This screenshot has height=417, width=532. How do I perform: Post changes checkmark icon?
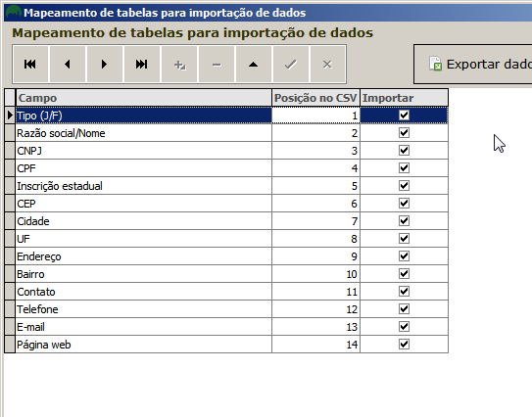point(291,64)
